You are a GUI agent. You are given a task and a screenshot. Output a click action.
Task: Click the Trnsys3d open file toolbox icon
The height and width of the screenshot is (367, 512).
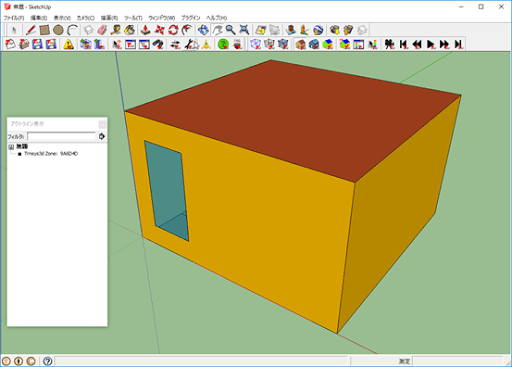click(x=24, y=44)
